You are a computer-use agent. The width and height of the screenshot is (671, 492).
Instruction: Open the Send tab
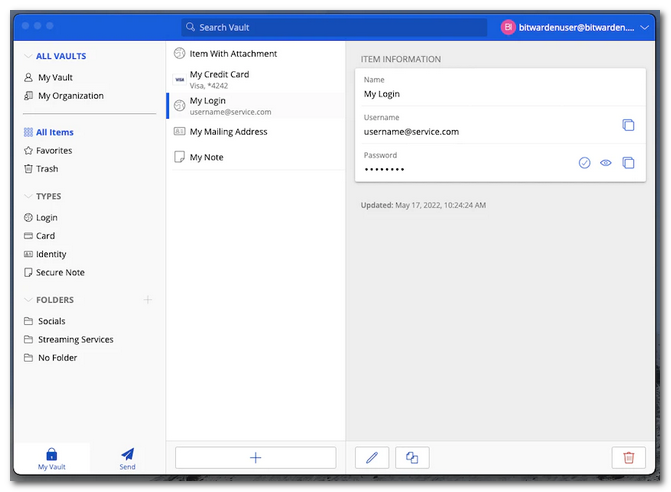point(128,459)
